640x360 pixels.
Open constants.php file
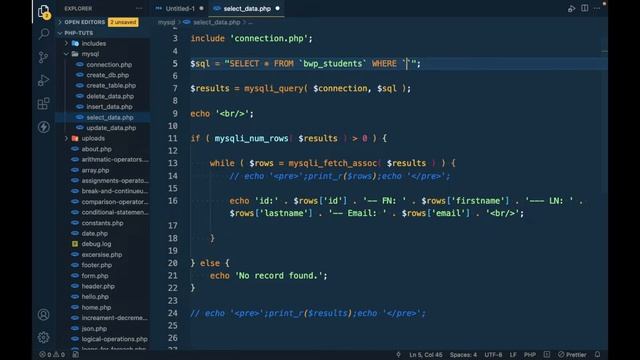(x=102, y=223)
